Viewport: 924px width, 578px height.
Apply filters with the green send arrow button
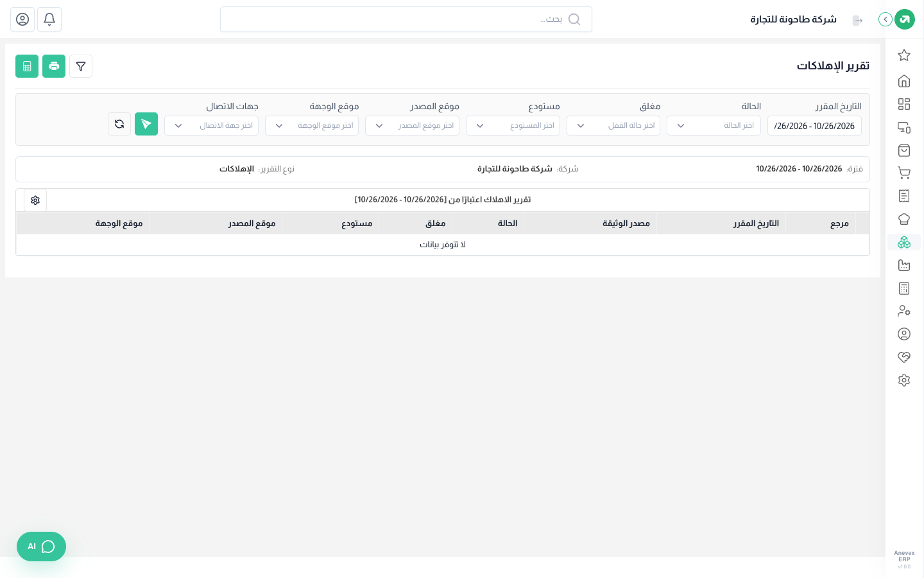146,124
